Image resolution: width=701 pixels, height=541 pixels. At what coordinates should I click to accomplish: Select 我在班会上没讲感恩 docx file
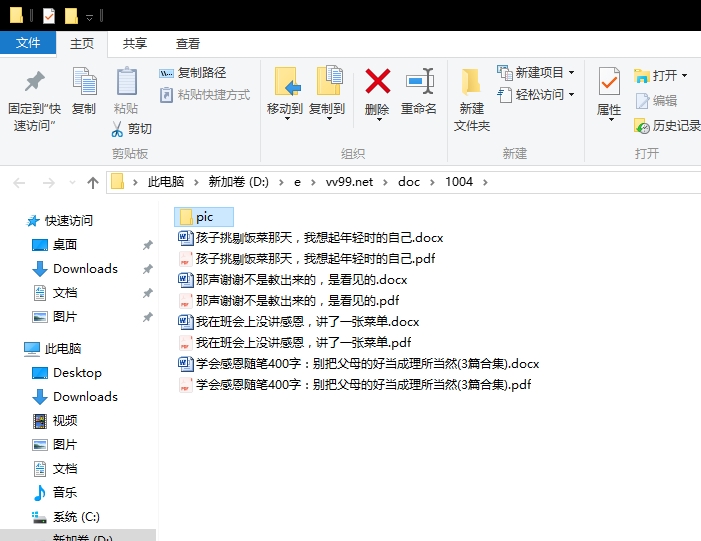299,321
